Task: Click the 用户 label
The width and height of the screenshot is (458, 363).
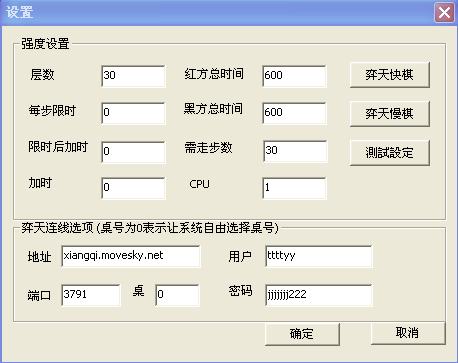Action: pos(240,256)
